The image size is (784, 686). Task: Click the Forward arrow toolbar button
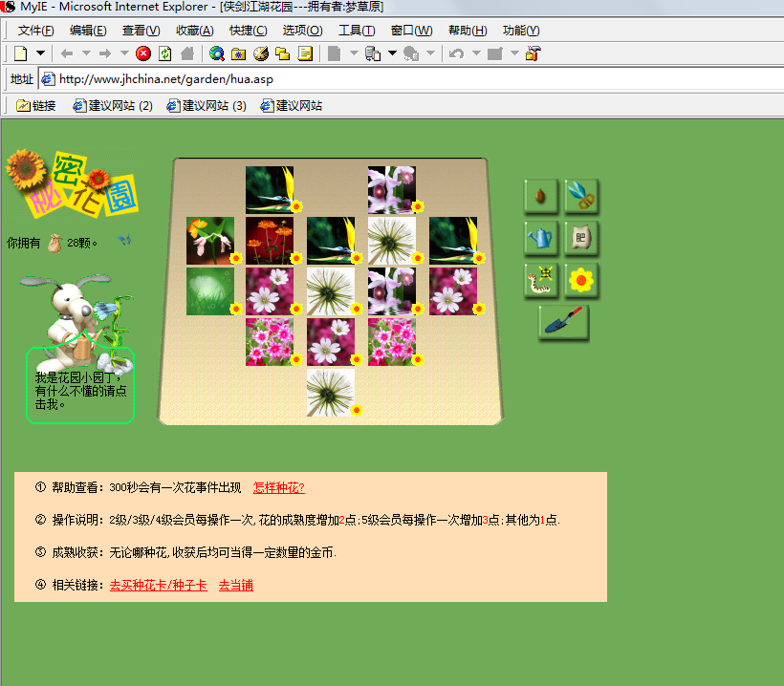pyautogui.click(x=105, y=54)
